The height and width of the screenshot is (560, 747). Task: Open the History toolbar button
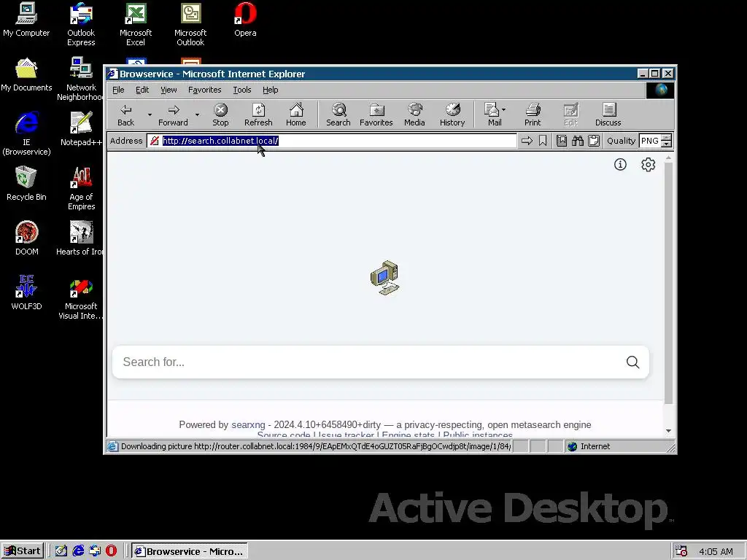coord(452,114)
